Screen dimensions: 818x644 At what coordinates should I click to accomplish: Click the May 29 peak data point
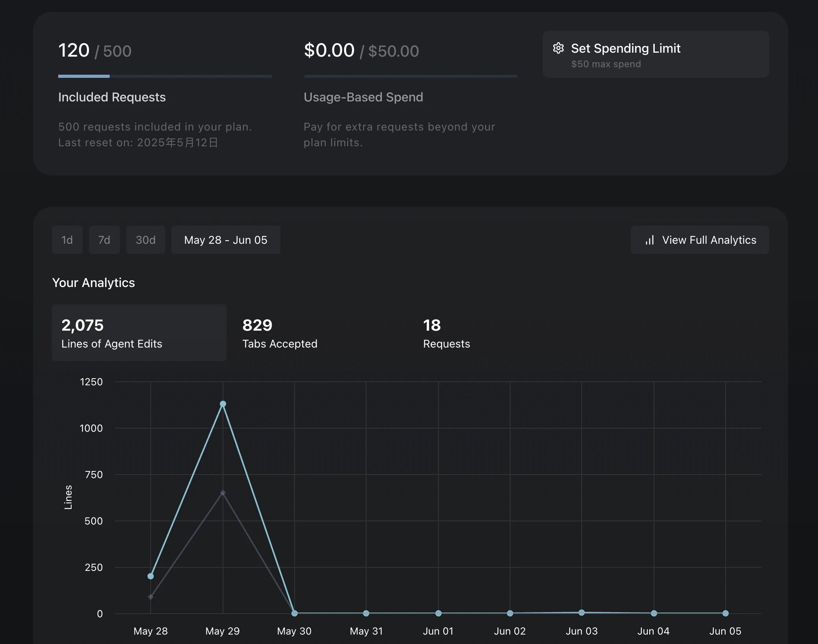pos(223,404)
